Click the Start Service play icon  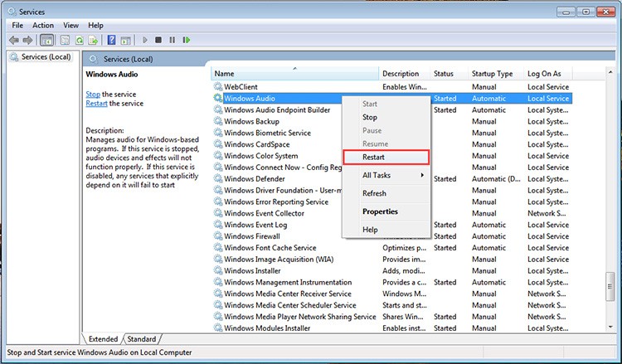(145, 40)
